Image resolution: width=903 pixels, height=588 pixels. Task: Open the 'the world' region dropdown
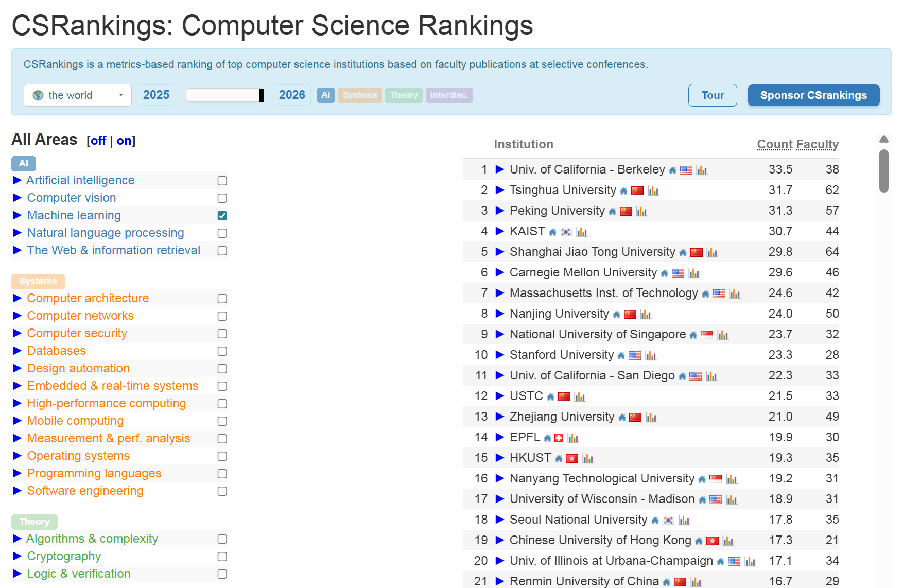click(78, 95)
